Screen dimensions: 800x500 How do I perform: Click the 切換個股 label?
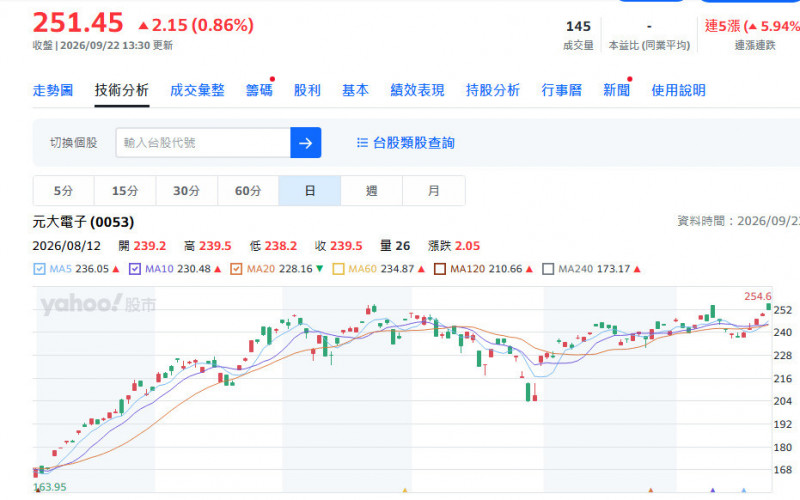pos(73,143)
